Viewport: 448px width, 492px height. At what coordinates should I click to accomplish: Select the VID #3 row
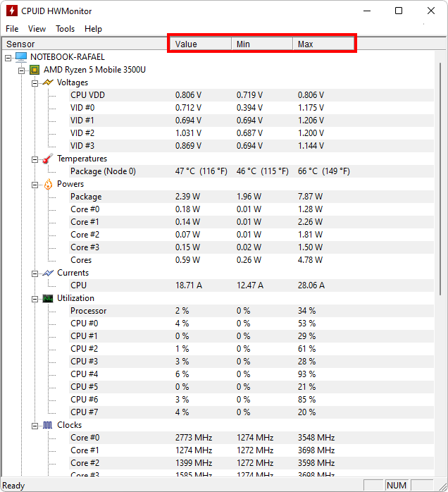point(251,146)
